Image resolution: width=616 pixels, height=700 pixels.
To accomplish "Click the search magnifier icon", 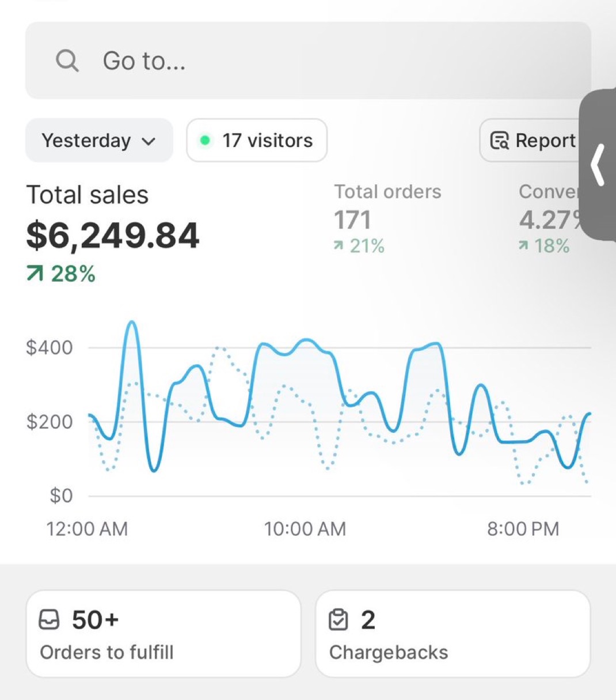I will coord(67,60).
